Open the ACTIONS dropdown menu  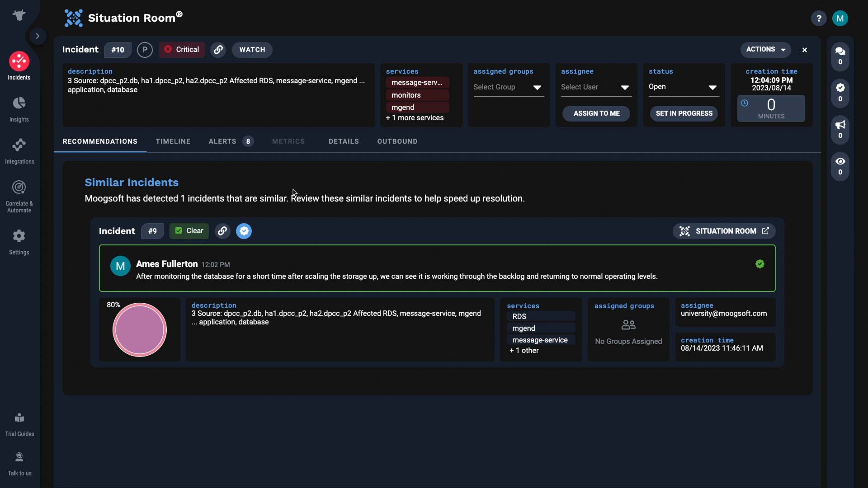coord(766,50)
